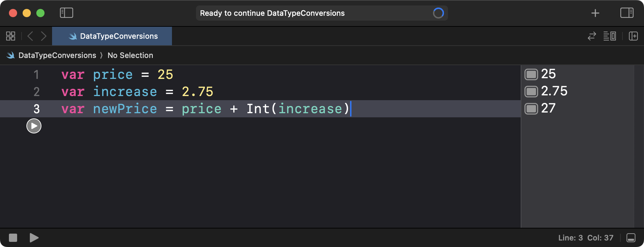Toggle the debug area at bottom right
Screen dimensions: 644x247
coord(631,238)
